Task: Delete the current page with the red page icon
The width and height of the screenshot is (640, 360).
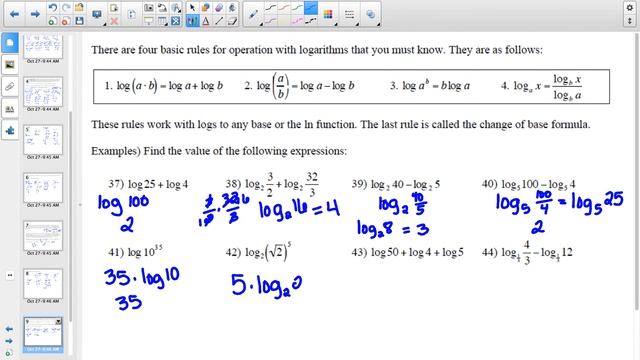Action: (x=66, y=21)
